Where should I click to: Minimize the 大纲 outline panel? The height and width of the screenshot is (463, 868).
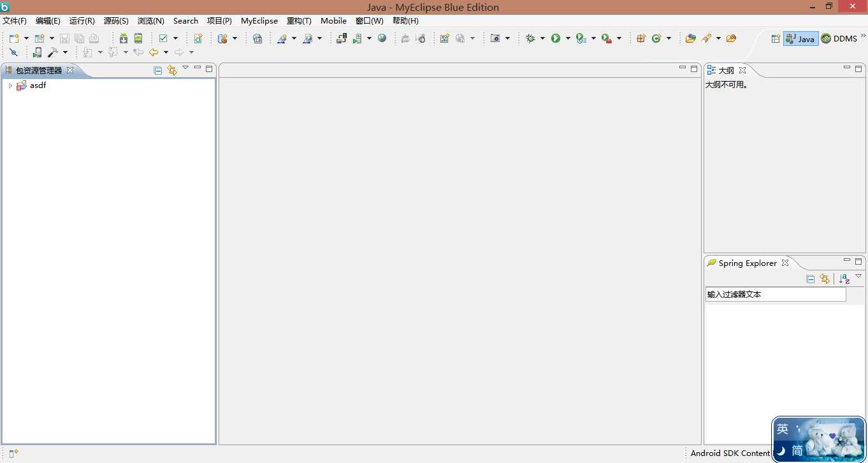tap(847, 68)
